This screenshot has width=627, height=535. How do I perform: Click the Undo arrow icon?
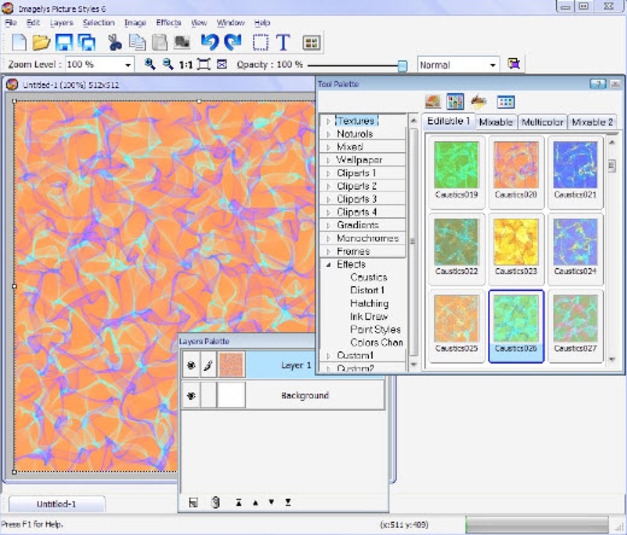[209, 43]
